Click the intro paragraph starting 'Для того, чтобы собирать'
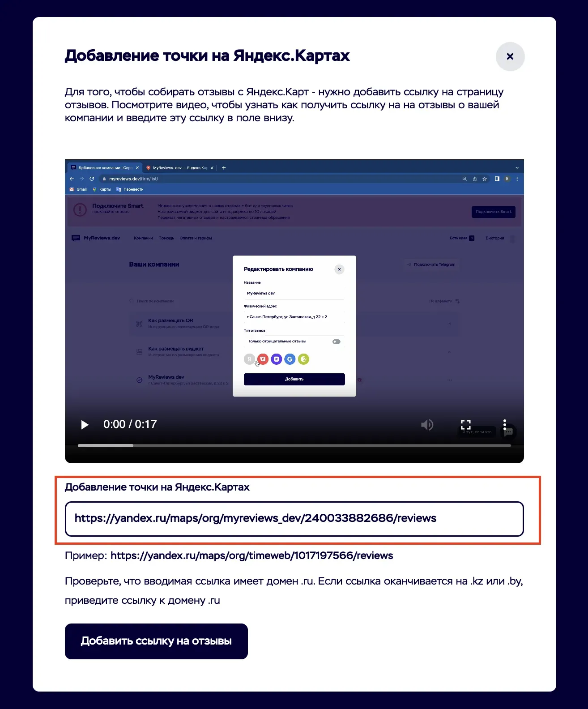 click(284, 105)
